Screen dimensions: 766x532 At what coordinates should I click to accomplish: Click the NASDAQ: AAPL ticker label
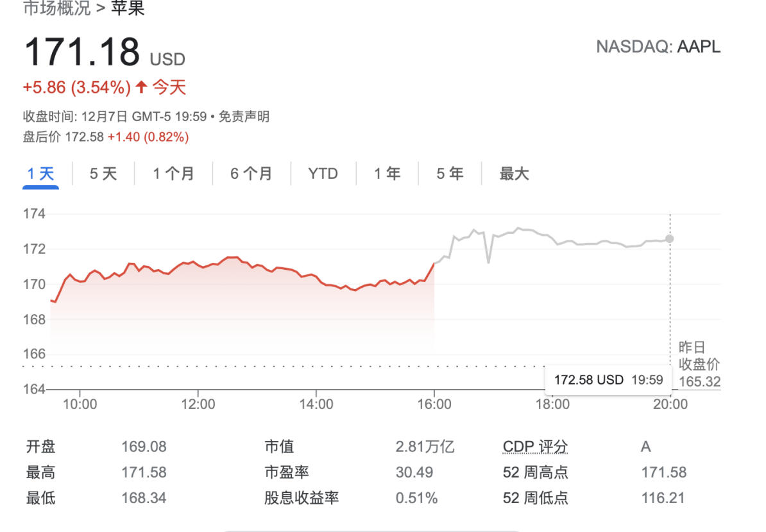(x=658, y=47)
